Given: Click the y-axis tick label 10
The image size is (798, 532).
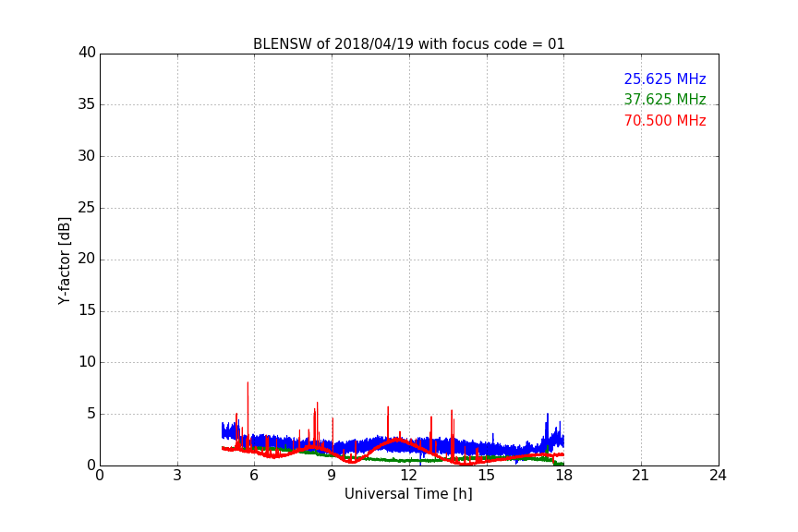Looking at the screenshot, I should click(x=87, y=362).
